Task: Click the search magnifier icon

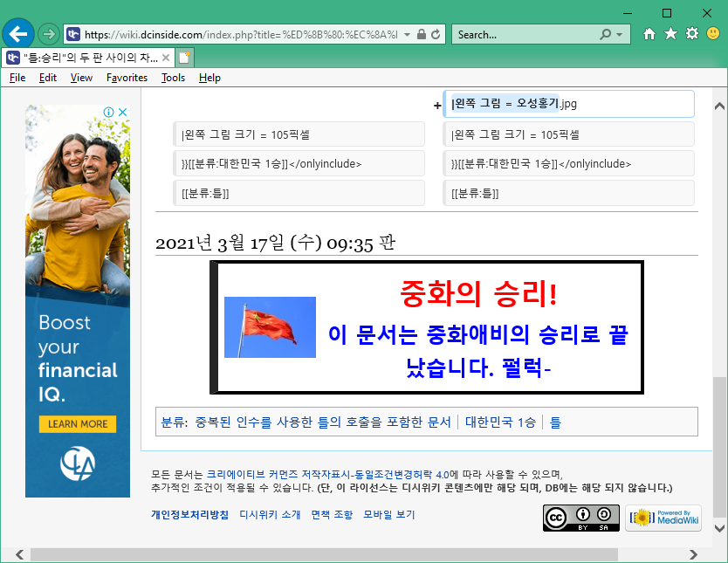Action: tap(606, 35)
